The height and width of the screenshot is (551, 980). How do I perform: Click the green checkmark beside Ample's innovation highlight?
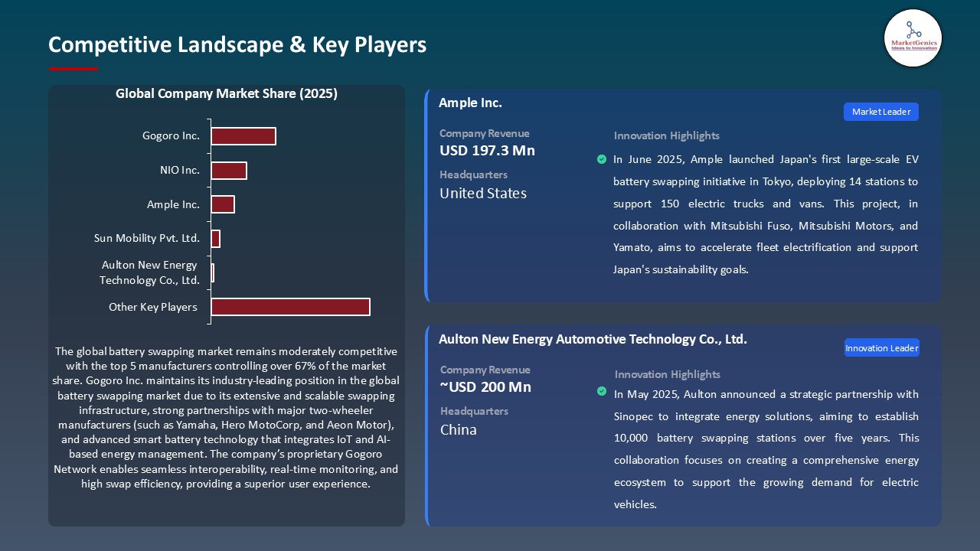[602, 159]
